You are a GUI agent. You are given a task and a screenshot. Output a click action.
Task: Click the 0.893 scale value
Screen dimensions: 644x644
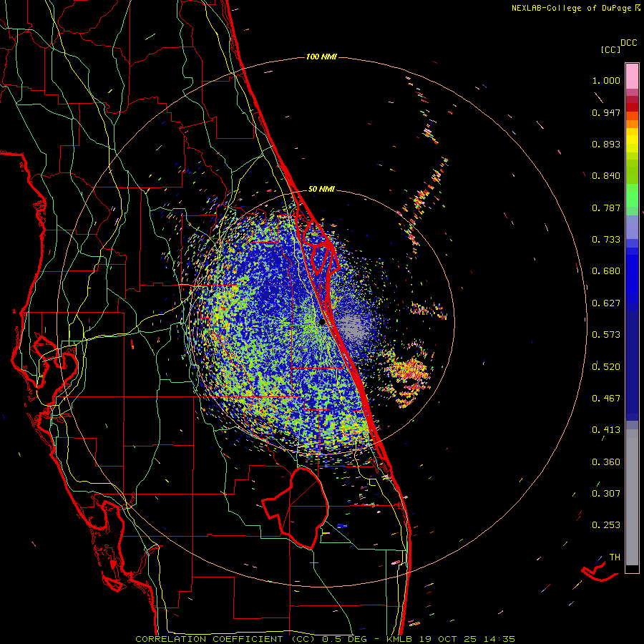coord(606,144)
